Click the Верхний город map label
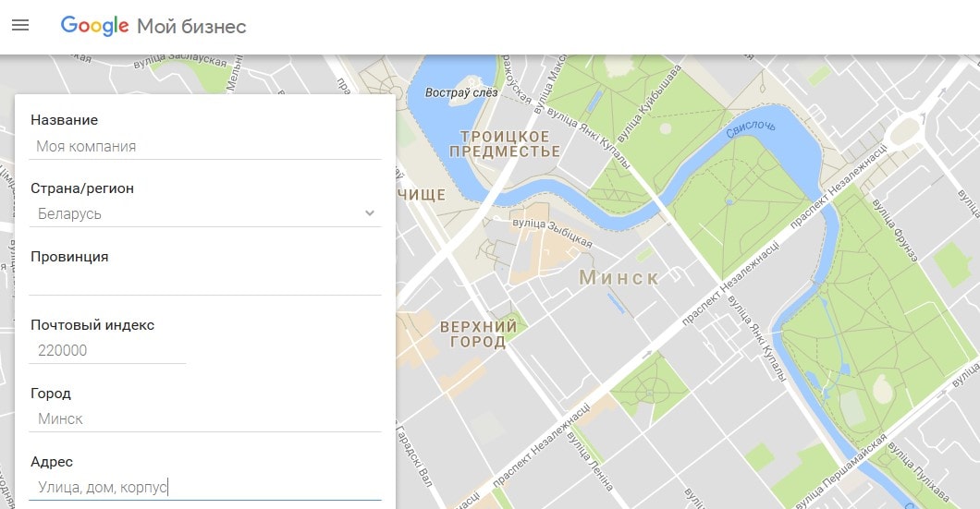The width and height of the screenshot is (980, 509). tap(478, 334)
